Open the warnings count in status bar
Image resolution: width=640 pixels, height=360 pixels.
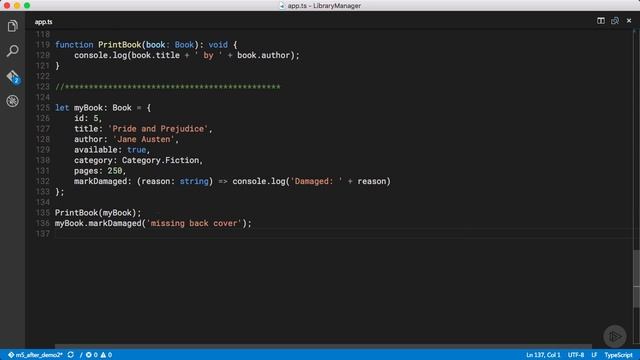[x=106, y=355]
